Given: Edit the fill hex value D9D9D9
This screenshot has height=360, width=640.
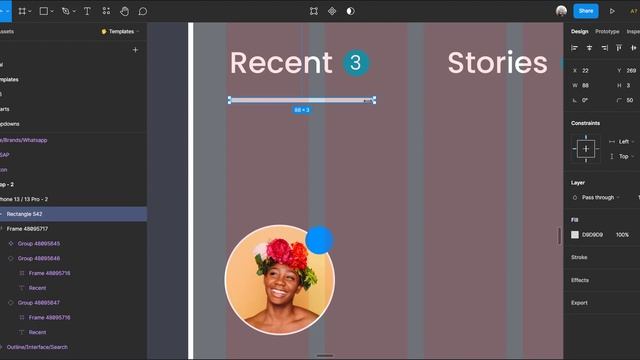Looking at the screenshot, I should pos(592,235).
